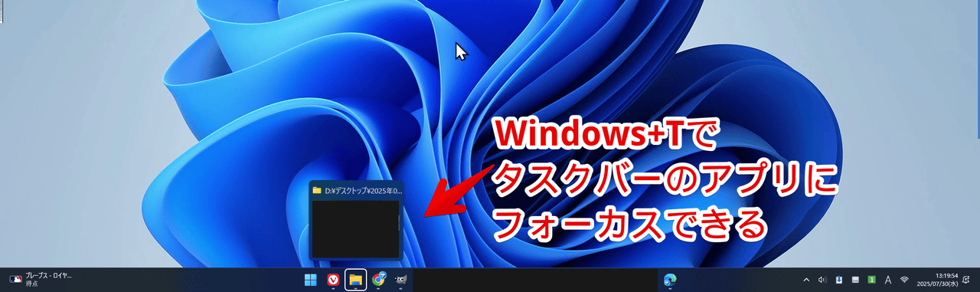Open the Edge icon on right taskbar
Screen dimensions: 980x292
pos(670,280)
